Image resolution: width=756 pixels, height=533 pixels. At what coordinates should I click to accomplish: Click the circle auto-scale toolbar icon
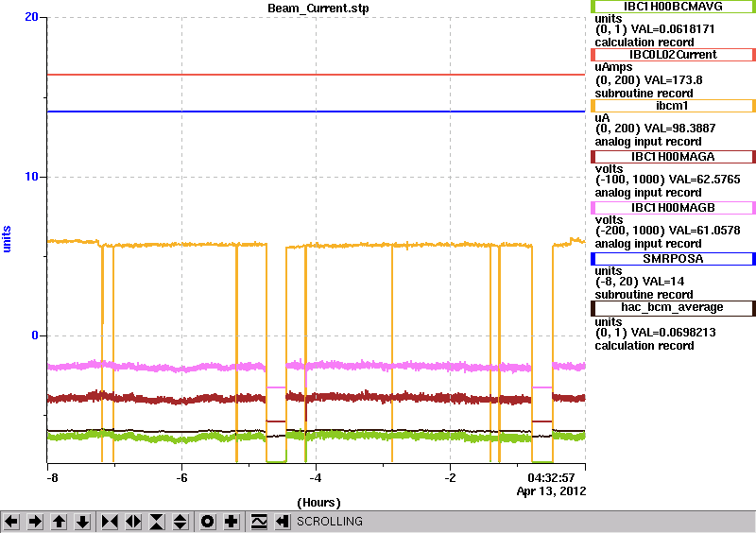pyautogui.click(x=208, y=522)
